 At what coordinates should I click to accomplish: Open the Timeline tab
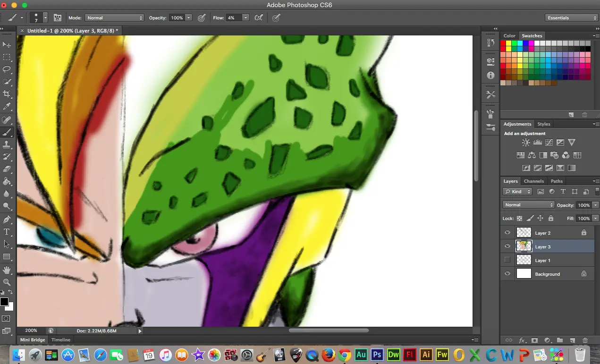coord(61,340)
